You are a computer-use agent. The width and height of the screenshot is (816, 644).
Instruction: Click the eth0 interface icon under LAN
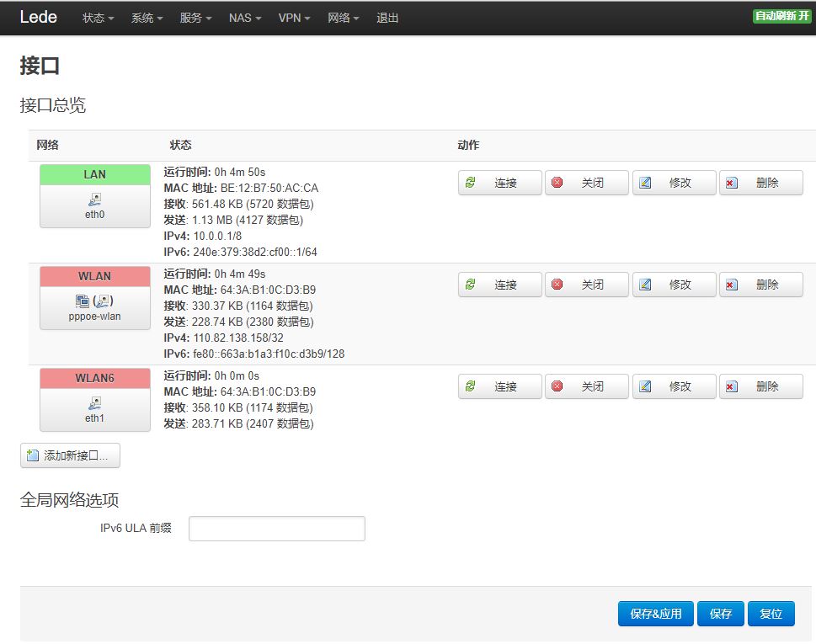[x=94, y=200]
